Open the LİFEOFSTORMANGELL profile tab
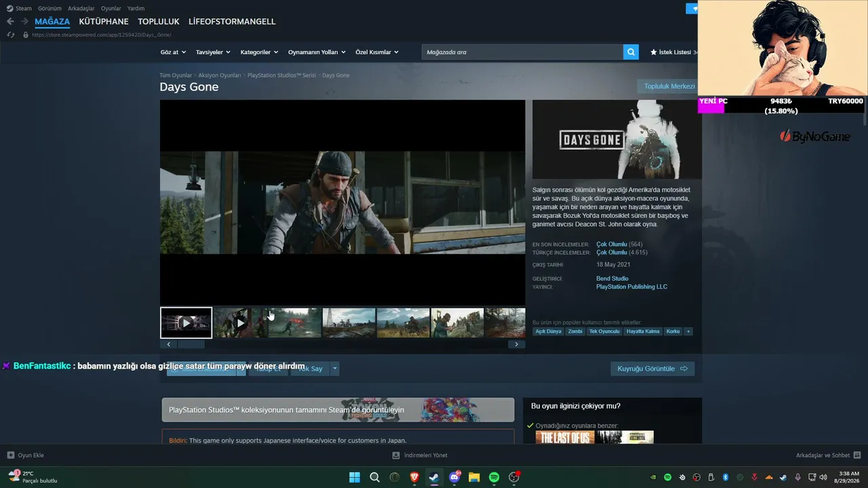 [232, 22]
